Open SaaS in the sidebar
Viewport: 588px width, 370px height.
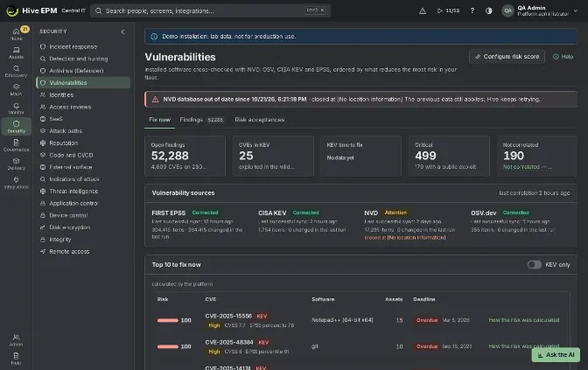click(x=83, y=119)
